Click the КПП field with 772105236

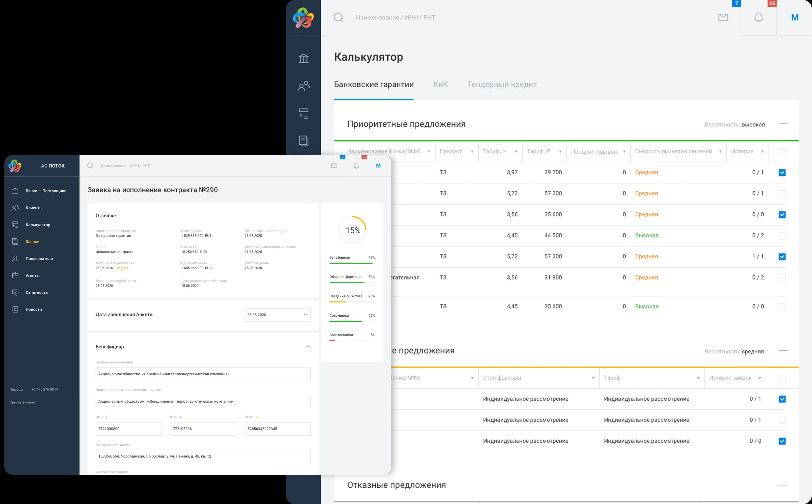coord(203,429)
